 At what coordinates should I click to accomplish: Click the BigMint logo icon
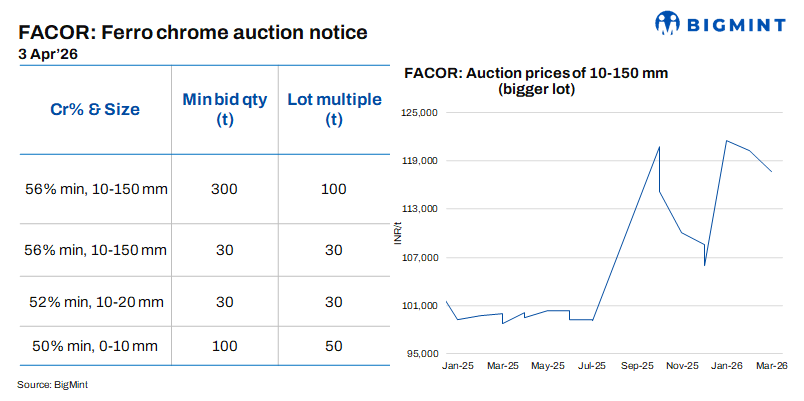(x=669, y=23)
